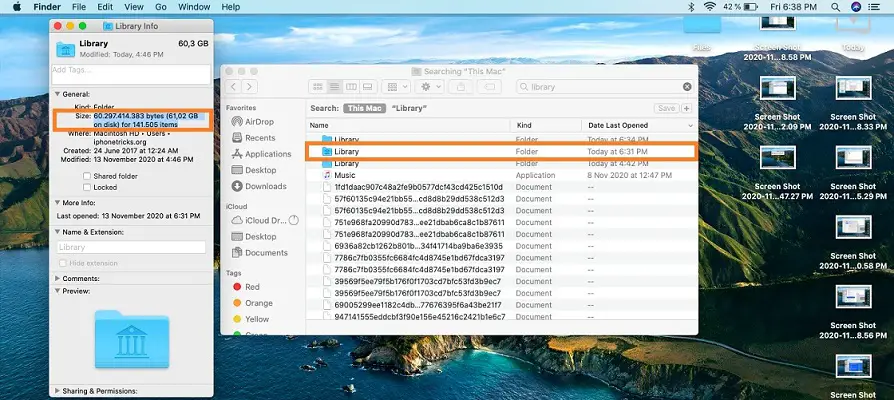Clear the search field with the X icon
This screenshot has width=894, height=400.
pyautogui.click(x=685, y=87)
